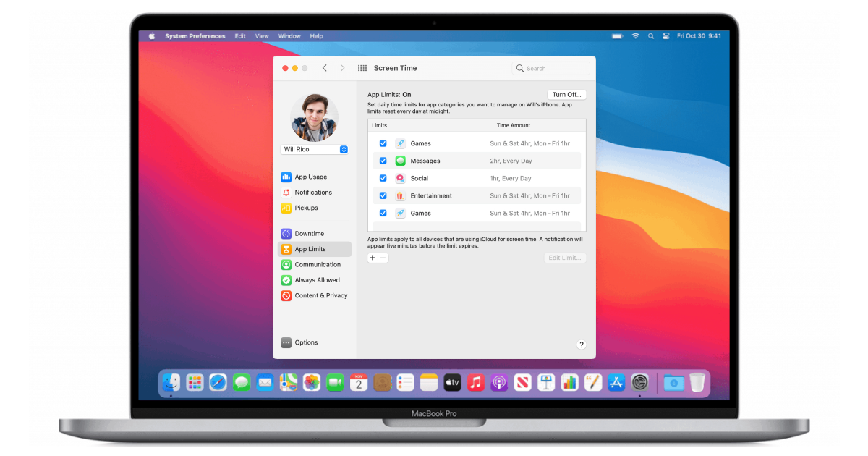Uncheck the Games limit above Messages

pyautogui.click(x=383, y=143)
